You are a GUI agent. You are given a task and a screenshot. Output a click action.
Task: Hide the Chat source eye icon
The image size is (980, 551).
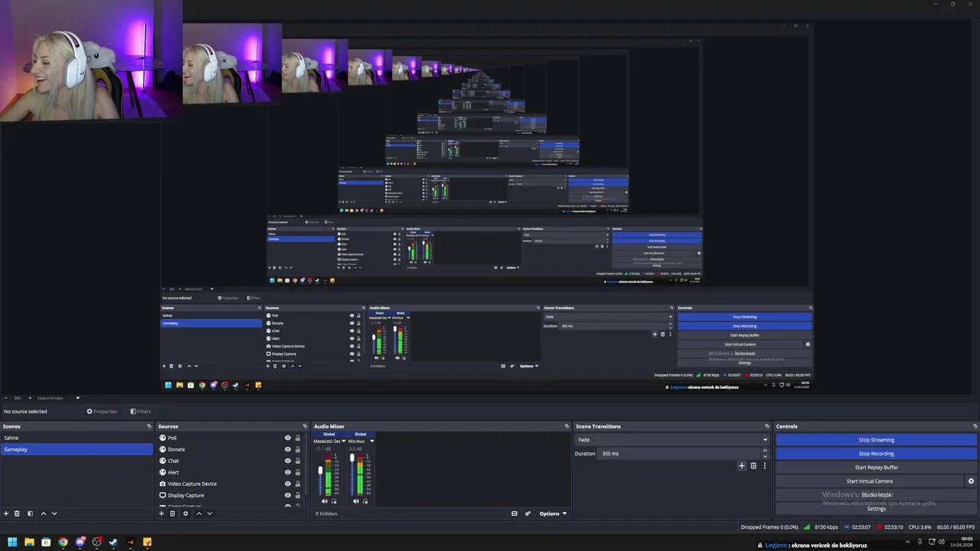pyautogui.click(x=288, y=461)
